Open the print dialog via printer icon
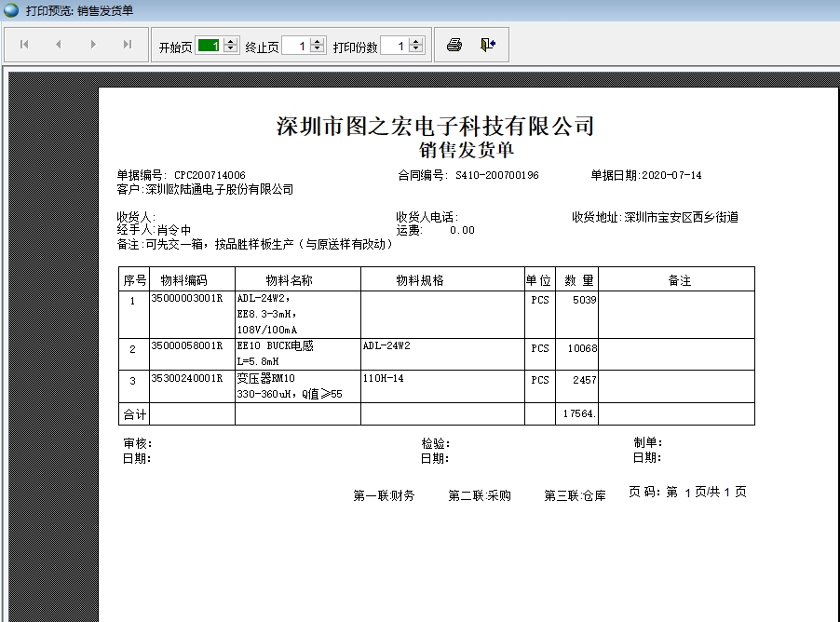The height and width of the screenshot is (622, 840). click(x=455, y=43)
